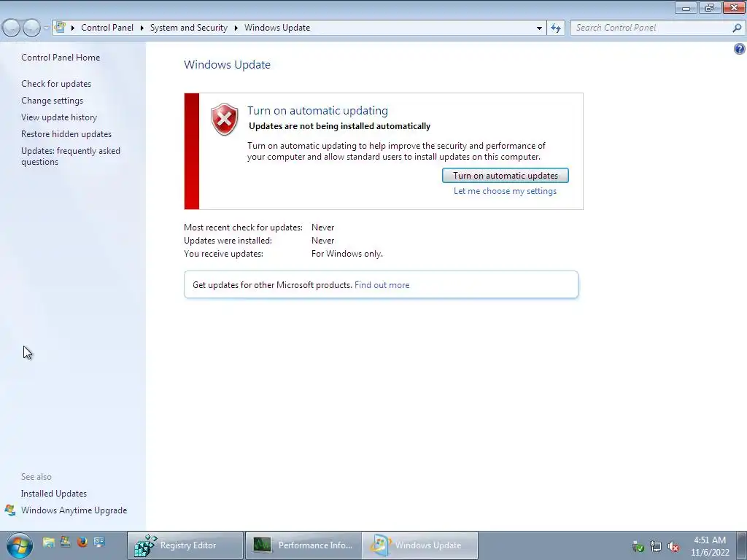This screenshot has height=560, width=747.
Task: Open Let me choose my settings
Action: coord(505,191)
